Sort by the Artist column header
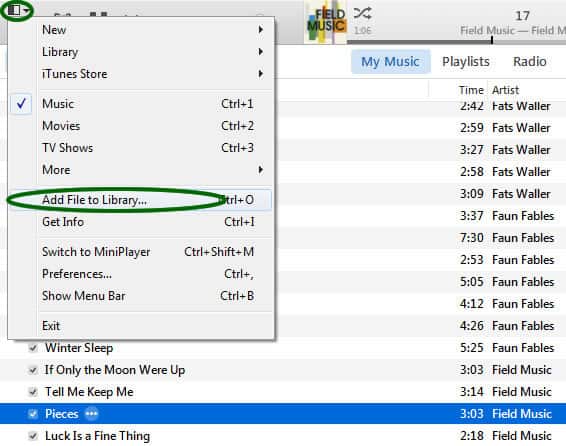The height and width of the screenshot is (446, 566). click(505, 90)
